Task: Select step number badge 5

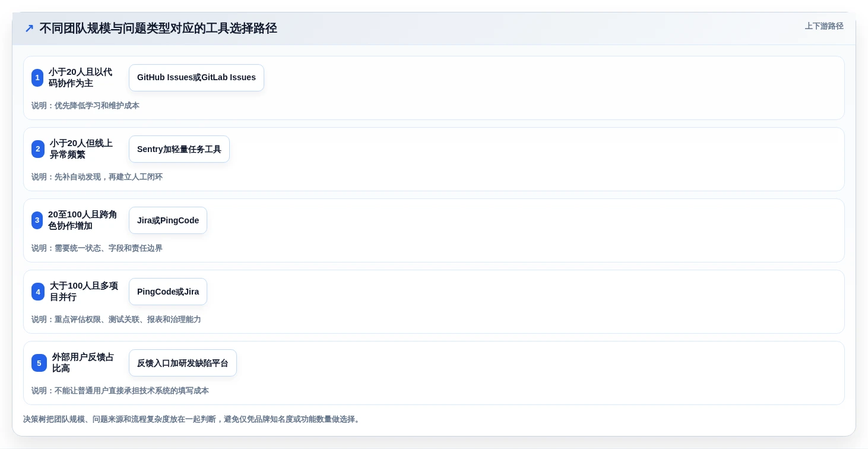Action: 39,363
